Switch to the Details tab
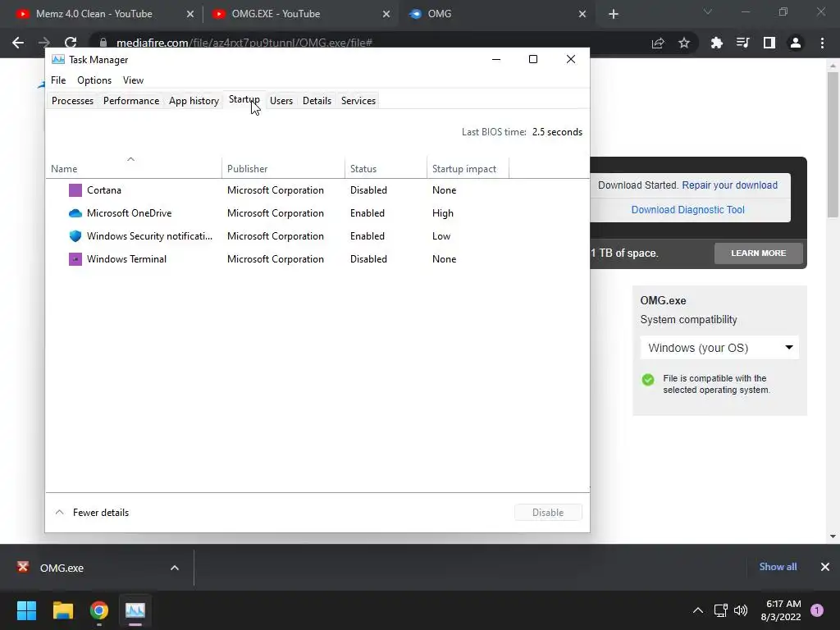Screen dimensions: 840x630 [x=317, y=101]
